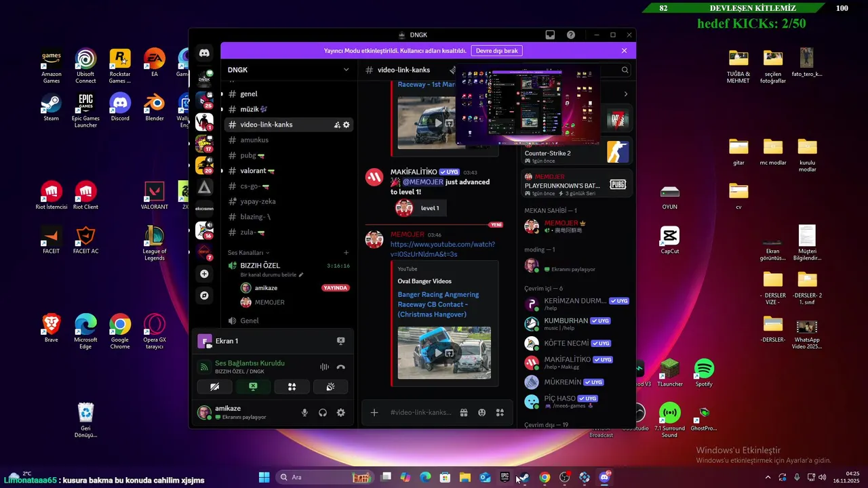Click the Windows Start button
Image resolution: width=868 pixels, height=488 pixels.
264,477
